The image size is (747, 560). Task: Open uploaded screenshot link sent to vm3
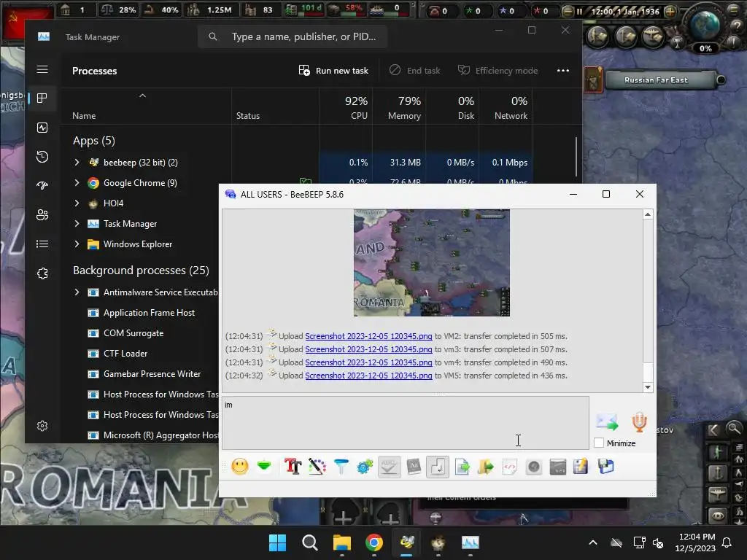pyautogui.click(x=368, y=349)
